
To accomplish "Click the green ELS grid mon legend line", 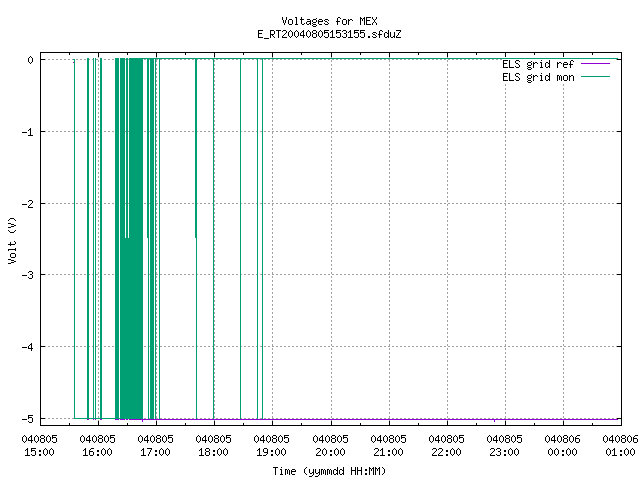I will (x=595, y=77).
